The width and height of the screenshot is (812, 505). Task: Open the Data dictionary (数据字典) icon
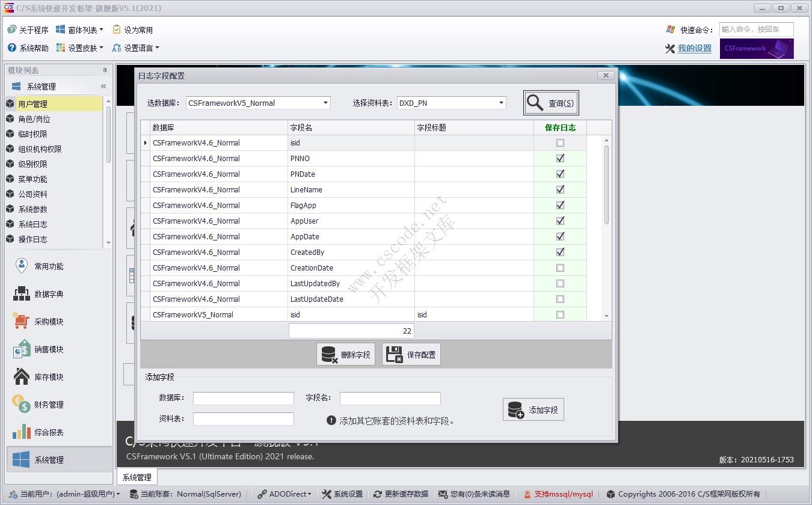[22, 294]
